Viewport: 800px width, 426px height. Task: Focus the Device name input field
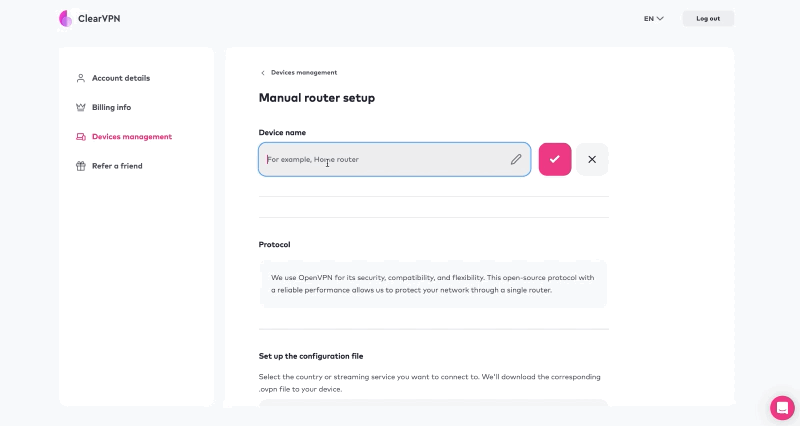click(x=394, y=159)
